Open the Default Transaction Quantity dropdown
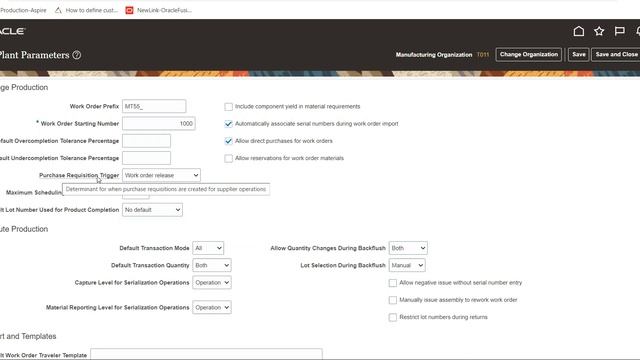Viewport: 640px width, 360px height. tap(212, 265)
